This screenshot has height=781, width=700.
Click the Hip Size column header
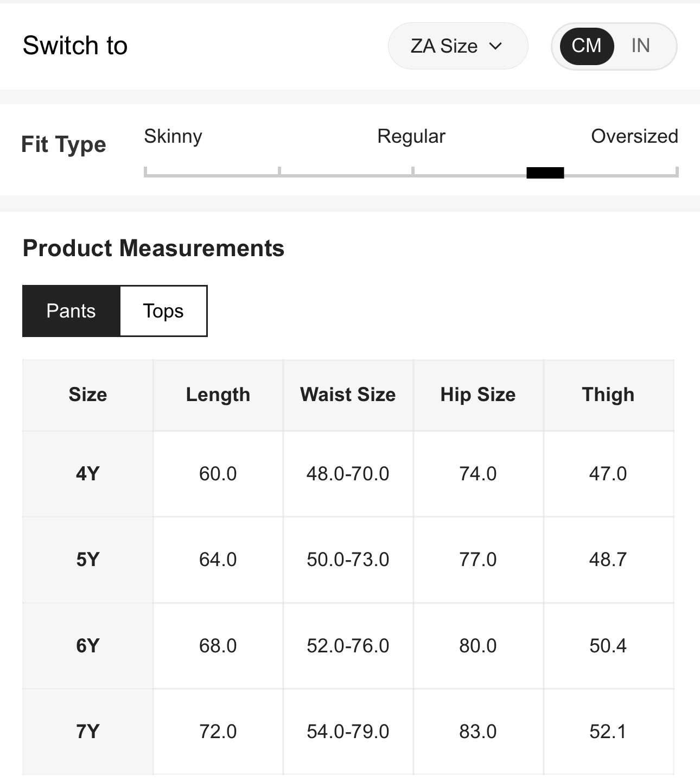tap(478, 395)
